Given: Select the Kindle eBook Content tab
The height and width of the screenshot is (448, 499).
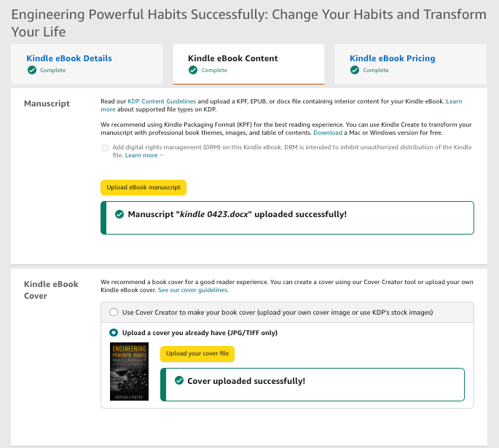Looking at the screenshot, I should point(232,59).
